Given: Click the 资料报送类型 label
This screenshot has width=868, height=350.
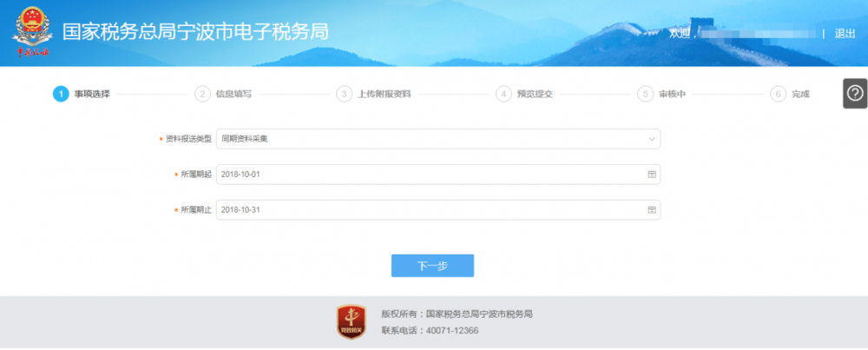Looking at the screenshot, I should click(188, 139).
